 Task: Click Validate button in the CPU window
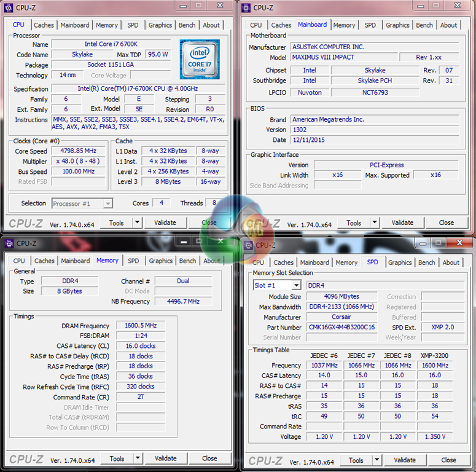(165, 222)
